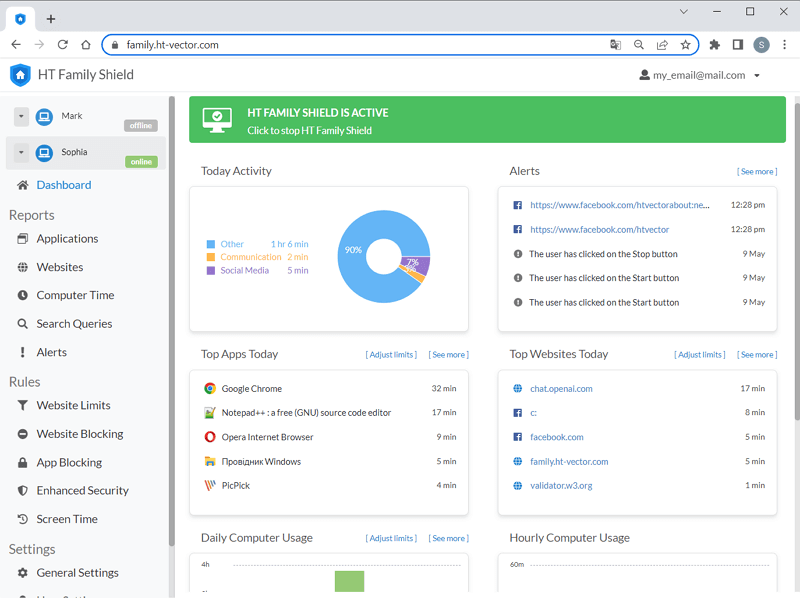
Task: Click the browser zoom magnifier icon
Action: pyautogui.click(x=639, y=45)
